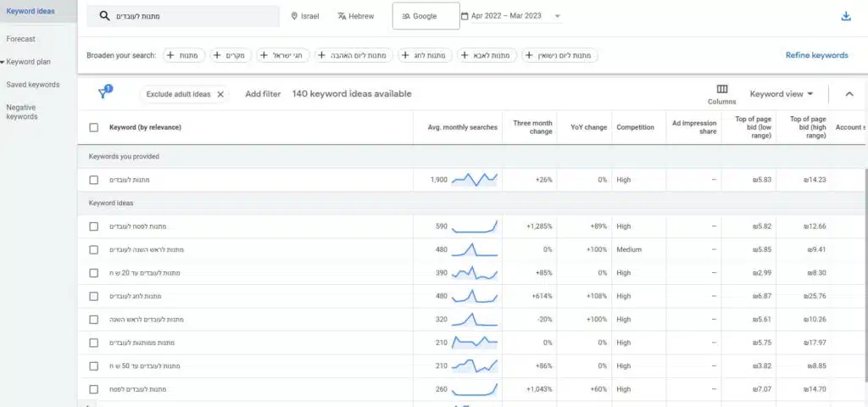Check the 'מתנות לעובדים עד 20 ש ח' checkbox
The width and height of the screenshot is (868, 407).
coord(93,273)
